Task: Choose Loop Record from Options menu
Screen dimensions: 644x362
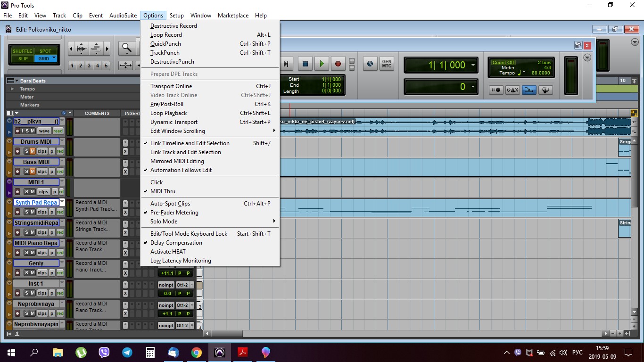Action: (210, 35)
